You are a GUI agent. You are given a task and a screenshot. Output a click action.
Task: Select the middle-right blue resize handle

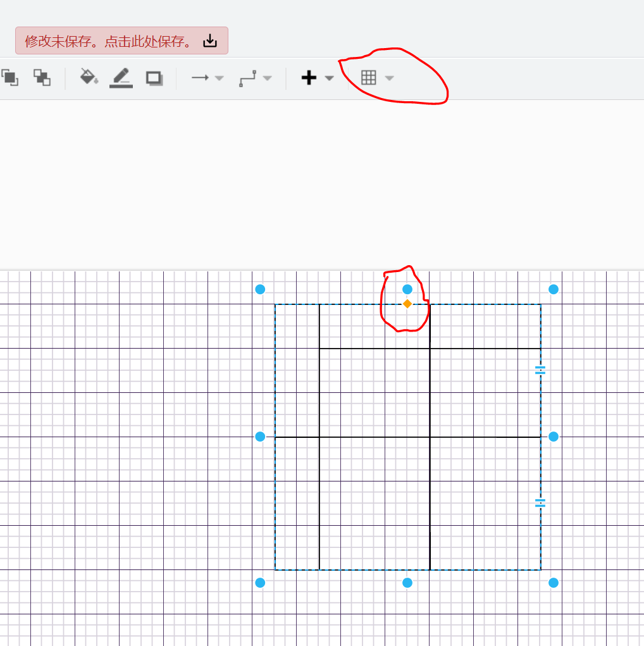coord(554,437)
